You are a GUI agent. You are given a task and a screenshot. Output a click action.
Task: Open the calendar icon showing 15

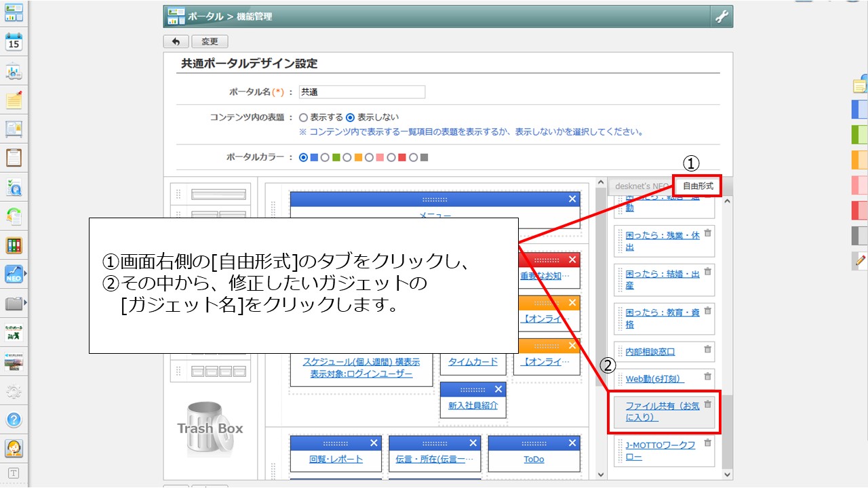pyautogui.click(x=14, y=42)
